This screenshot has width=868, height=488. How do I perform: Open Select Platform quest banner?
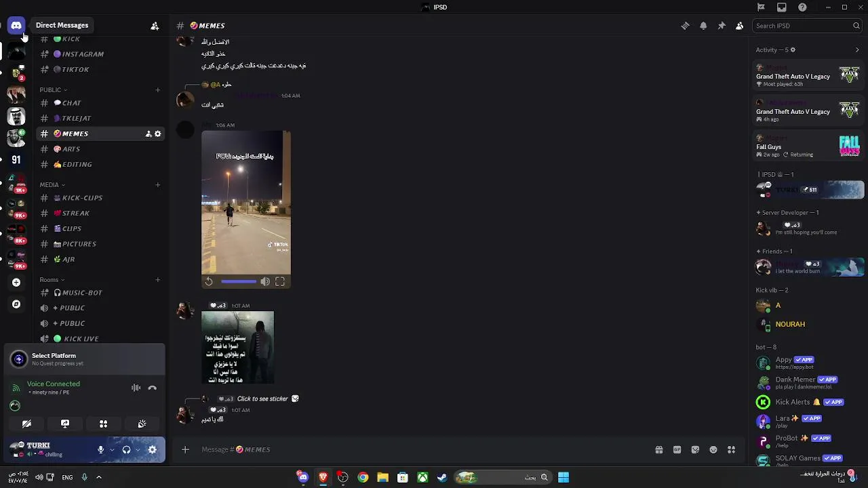(x=85, y=359)
